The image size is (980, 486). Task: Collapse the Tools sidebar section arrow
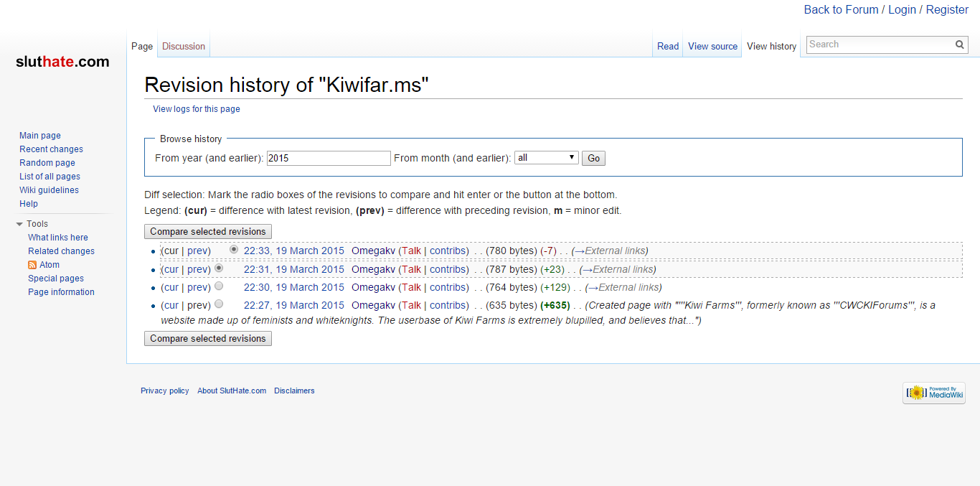(x=19, y=224)
